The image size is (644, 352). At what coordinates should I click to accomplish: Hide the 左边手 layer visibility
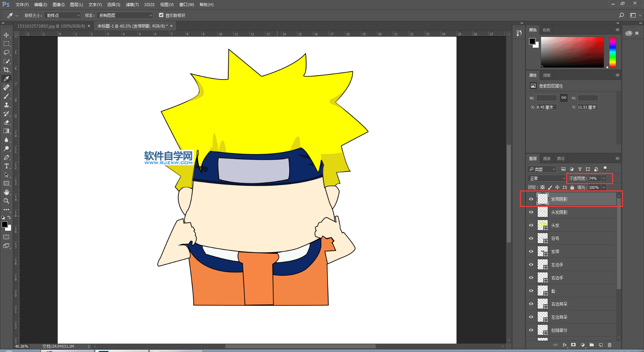[531, 265]
